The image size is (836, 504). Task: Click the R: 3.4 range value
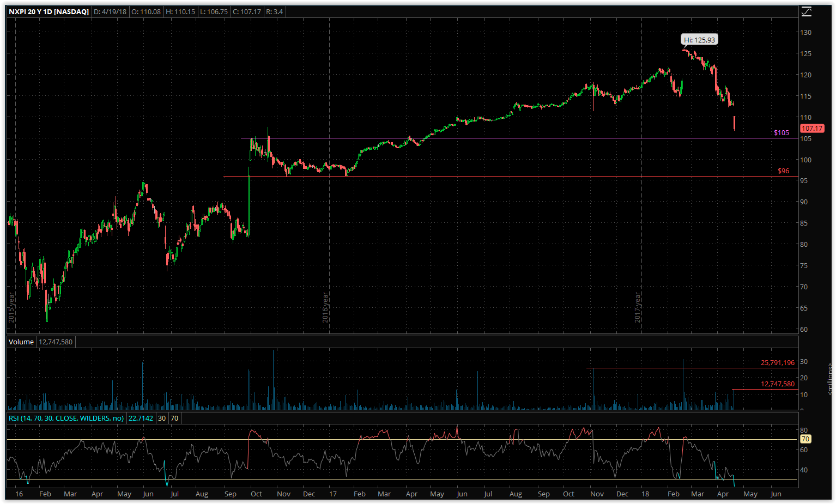click(x=275, y=11)
